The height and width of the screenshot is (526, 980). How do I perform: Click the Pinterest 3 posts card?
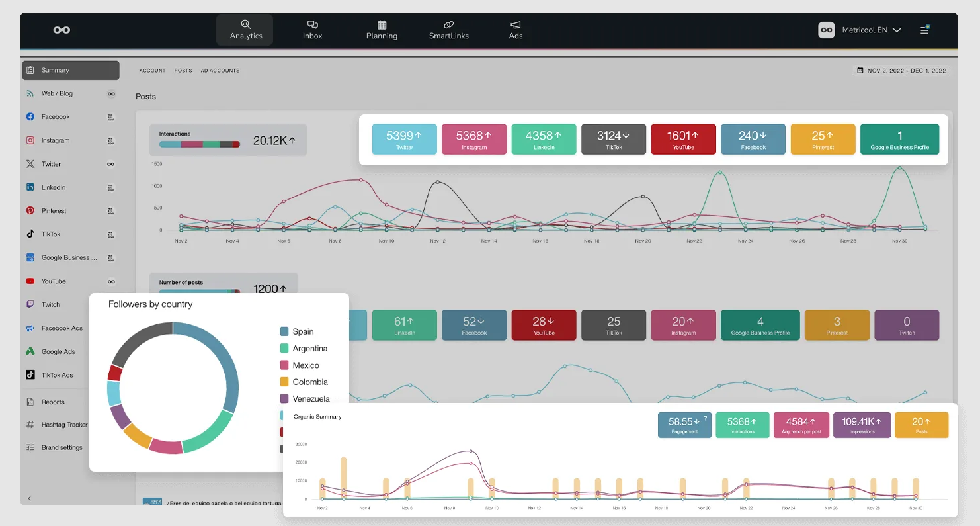coord(837,325)
